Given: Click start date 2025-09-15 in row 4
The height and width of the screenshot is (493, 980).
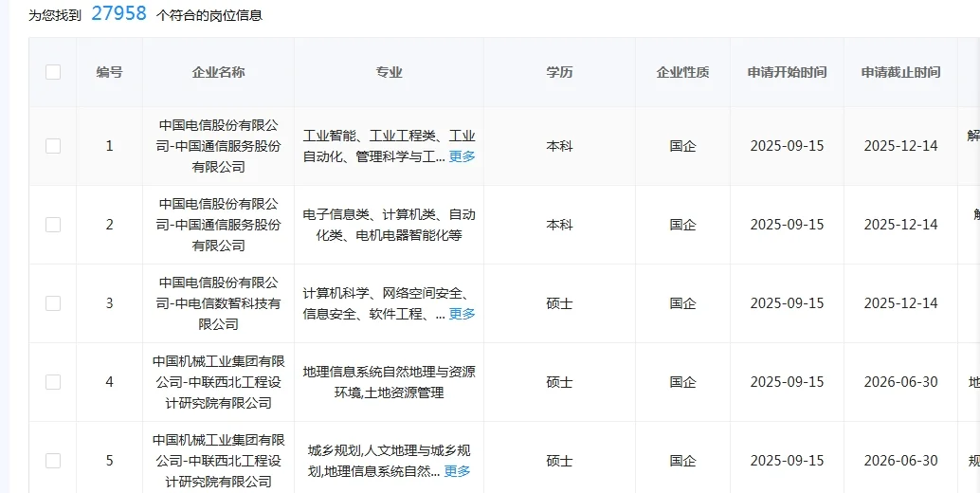Looking at the screenshot, I should click(x=787, y=382).
